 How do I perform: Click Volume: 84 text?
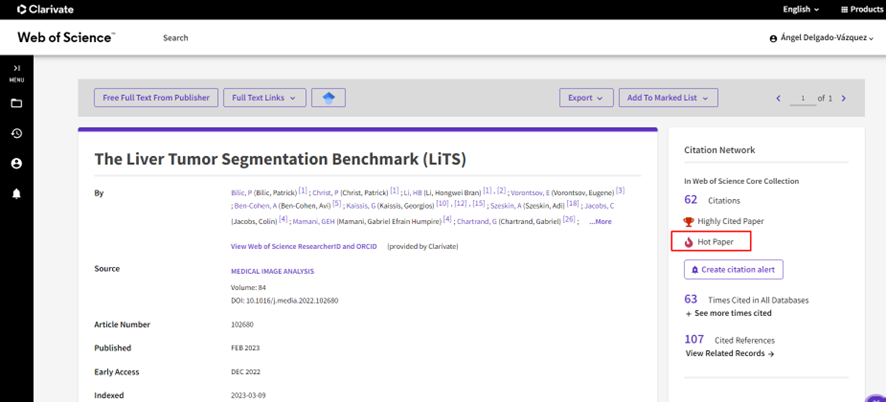(247, 287)
